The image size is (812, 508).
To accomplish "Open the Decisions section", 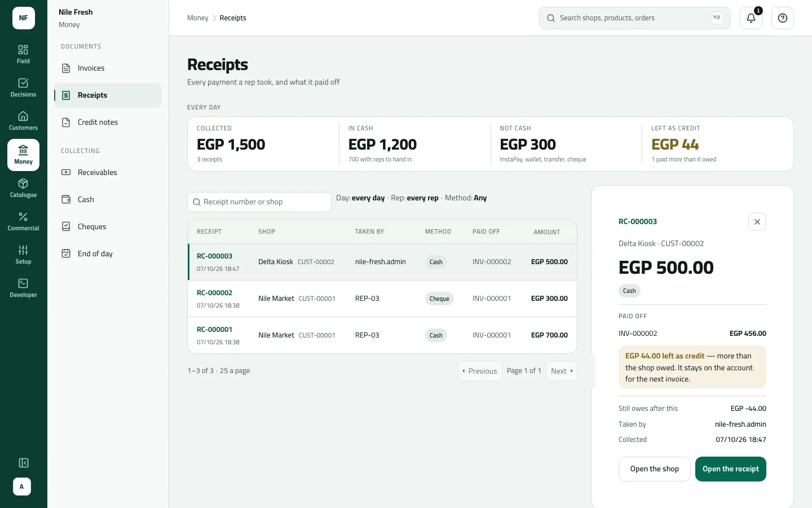I will click(23, 87).
